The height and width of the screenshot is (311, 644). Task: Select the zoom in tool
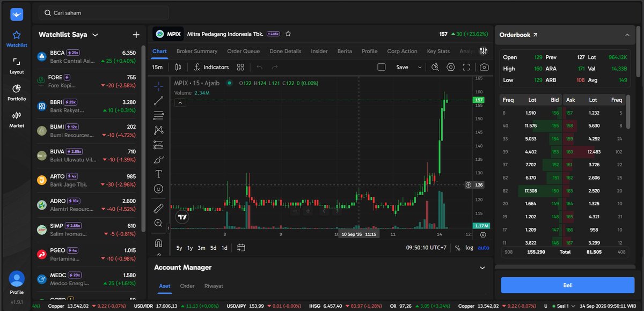tap(158, 223)
